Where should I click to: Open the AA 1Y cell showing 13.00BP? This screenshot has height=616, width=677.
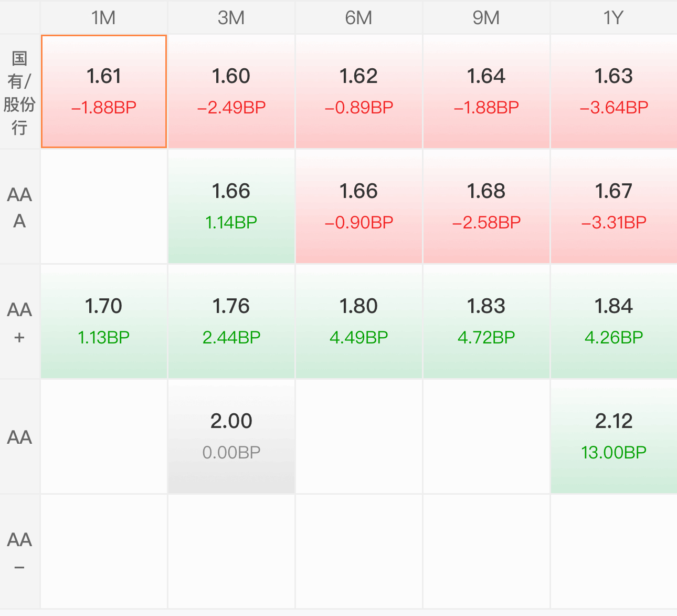click(614, 437)
